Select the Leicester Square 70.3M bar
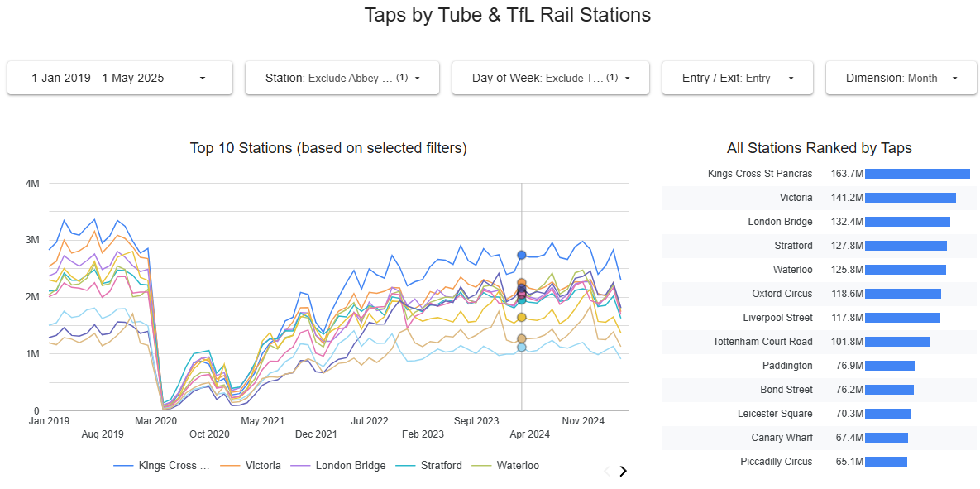 point(887,414)
